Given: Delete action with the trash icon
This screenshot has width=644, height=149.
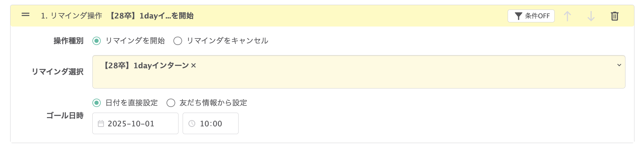Looking at the screenshot, I should (x=614, y=16).
